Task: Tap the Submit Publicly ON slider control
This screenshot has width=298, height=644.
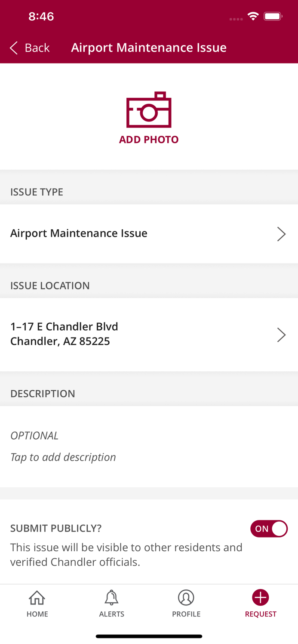Action: point(269,529)
